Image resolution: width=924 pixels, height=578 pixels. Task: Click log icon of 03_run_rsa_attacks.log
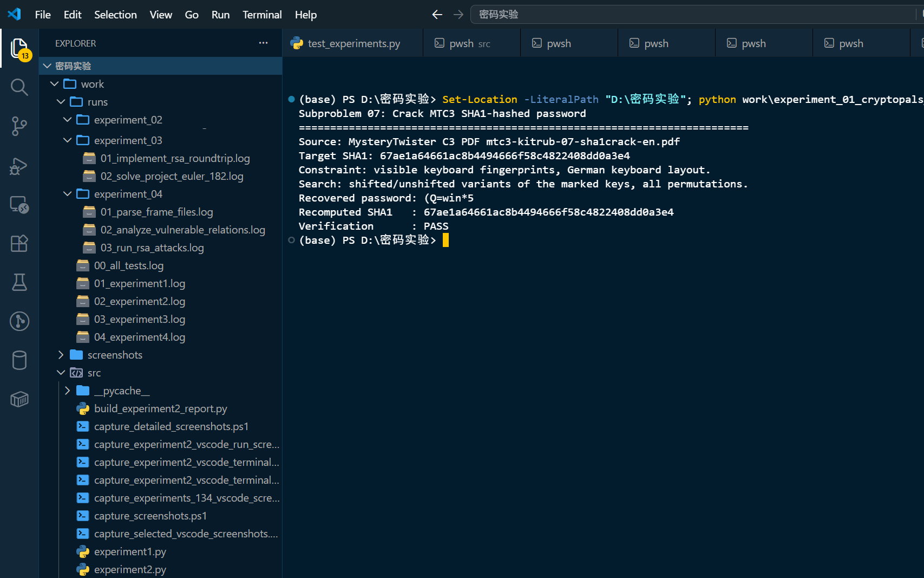pyautogui.click(x=89, y=248)
